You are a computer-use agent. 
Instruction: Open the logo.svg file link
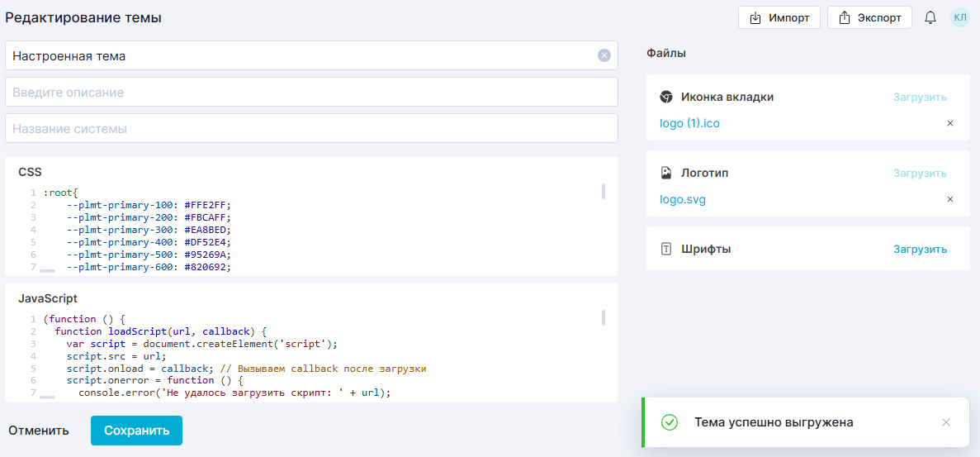[683, 199]
